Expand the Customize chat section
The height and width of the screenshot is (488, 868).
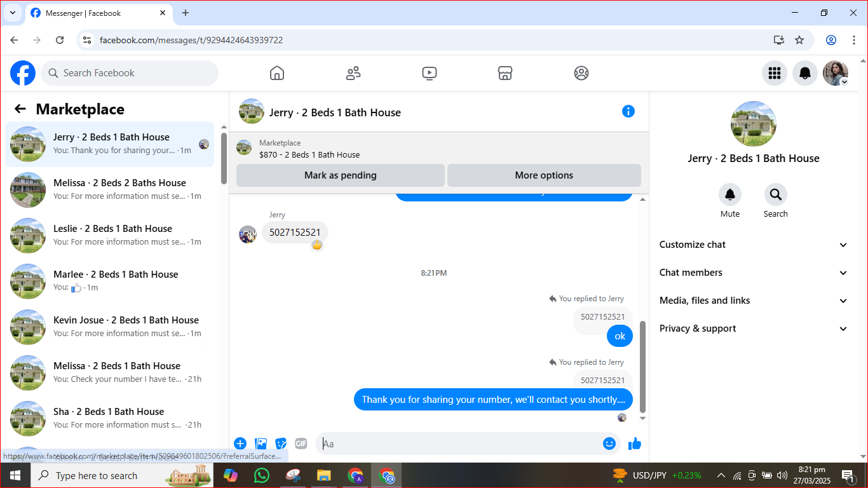coord(754,245)
